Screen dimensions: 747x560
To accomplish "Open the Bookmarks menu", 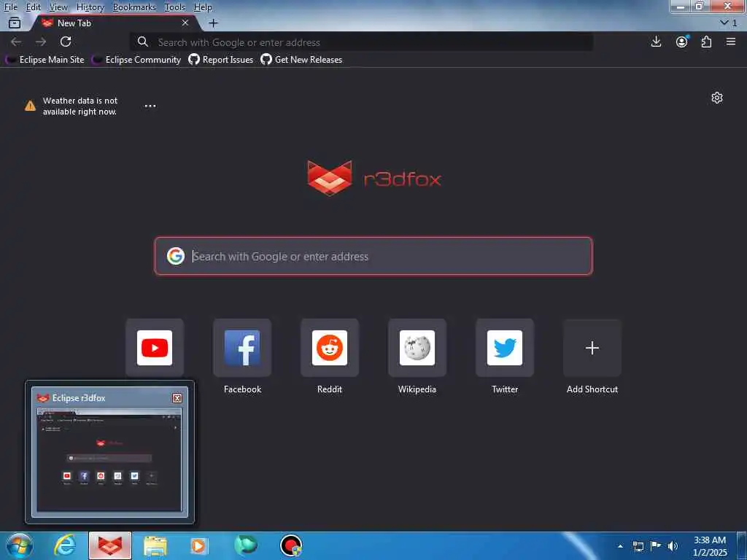I will pos(134,7).
